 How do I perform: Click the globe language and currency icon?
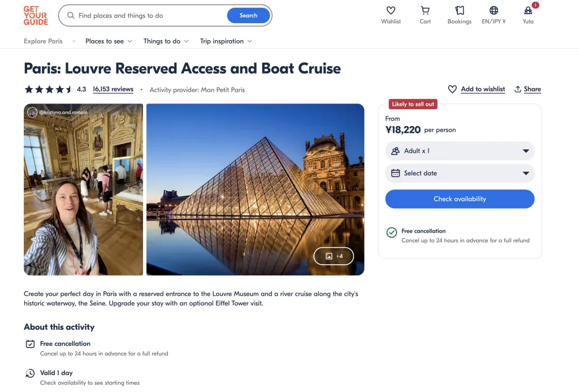(494, 11)
